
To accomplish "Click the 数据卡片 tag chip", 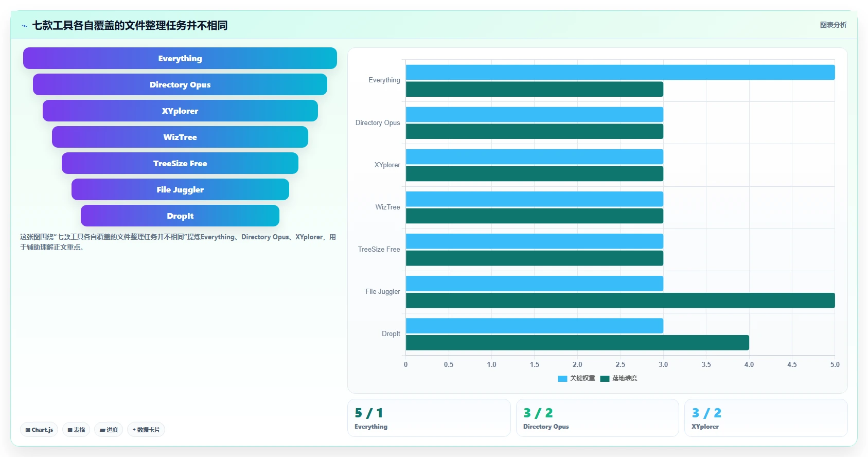I will point(146,430).
